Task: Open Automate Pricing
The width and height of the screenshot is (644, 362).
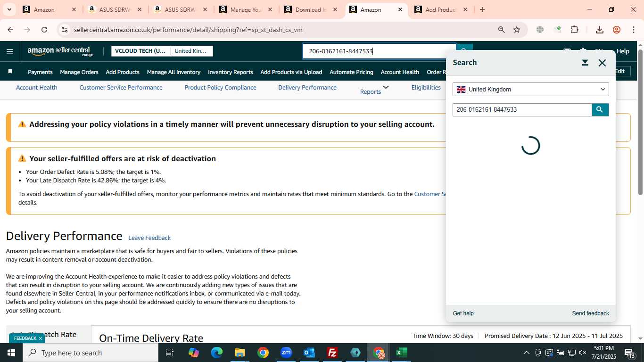Action: (x=351, y=72)
